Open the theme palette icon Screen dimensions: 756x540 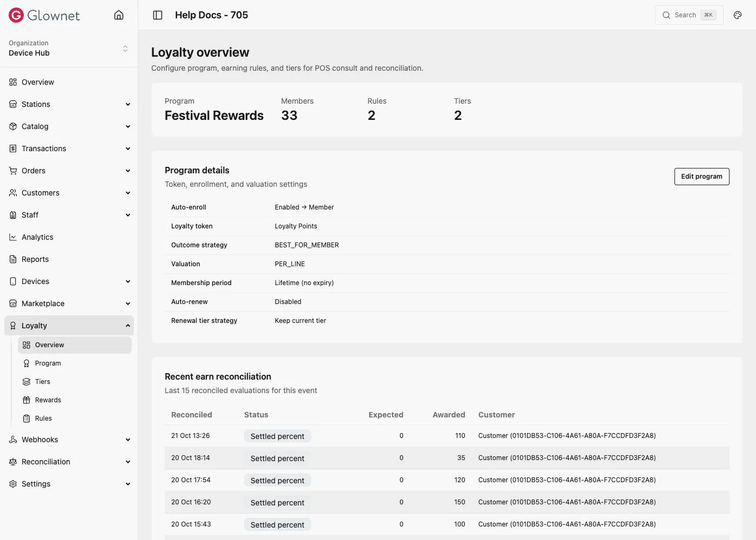point(738,15)
